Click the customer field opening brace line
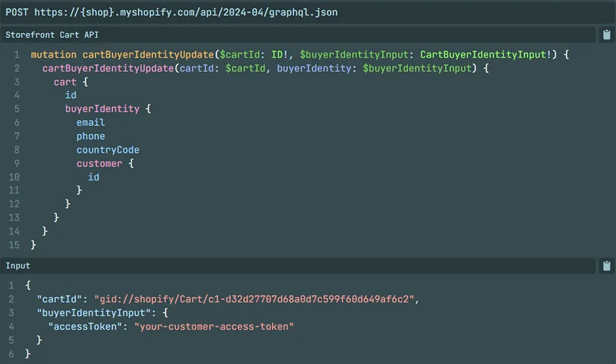Image resolution: width=616 pixels, height=364 pixels. tap(105, 164)
